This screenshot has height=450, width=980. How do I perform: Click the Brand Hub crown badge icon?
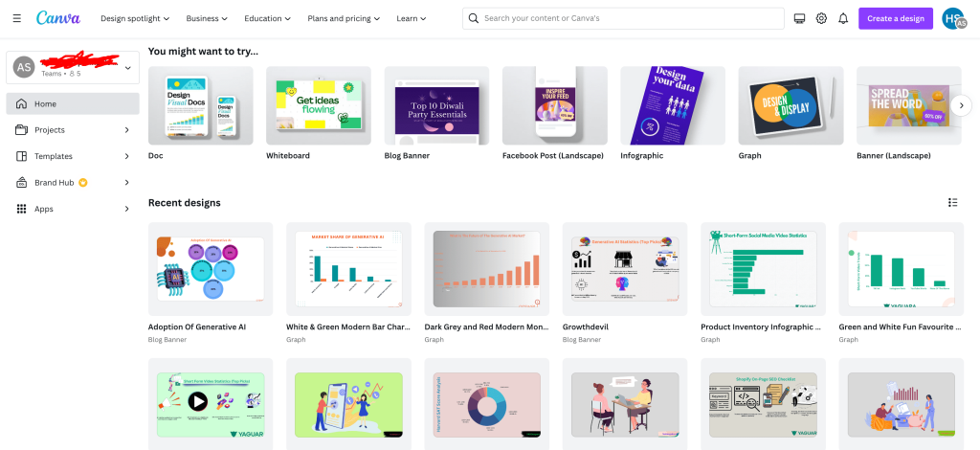coord(83,182)
